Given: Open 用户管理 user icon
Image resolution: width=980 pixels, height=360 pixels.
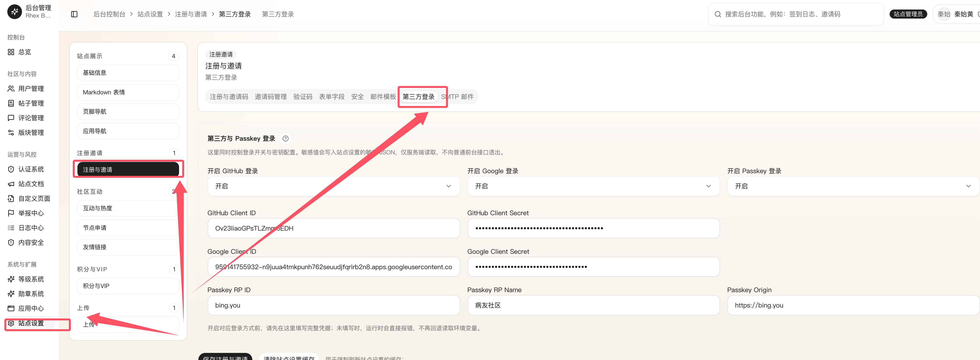Looking at the screenshot, I should tap(11, 89).
